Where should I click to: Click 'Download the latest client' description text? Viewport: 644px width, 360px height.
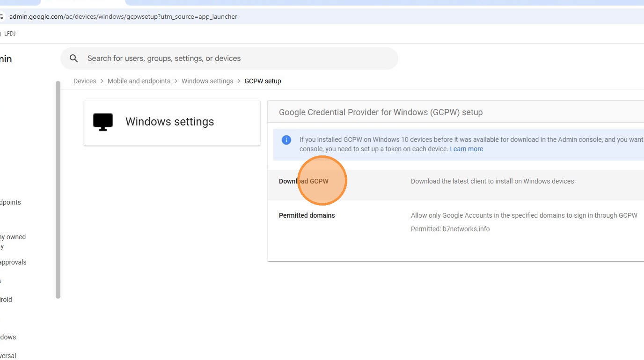[492, 181]
